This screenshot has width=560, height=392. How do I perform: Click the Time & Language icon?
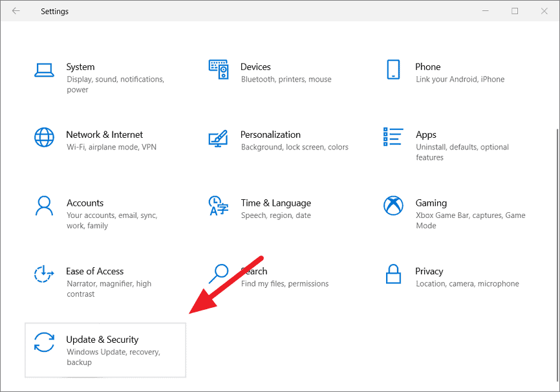tap(218, 206)
